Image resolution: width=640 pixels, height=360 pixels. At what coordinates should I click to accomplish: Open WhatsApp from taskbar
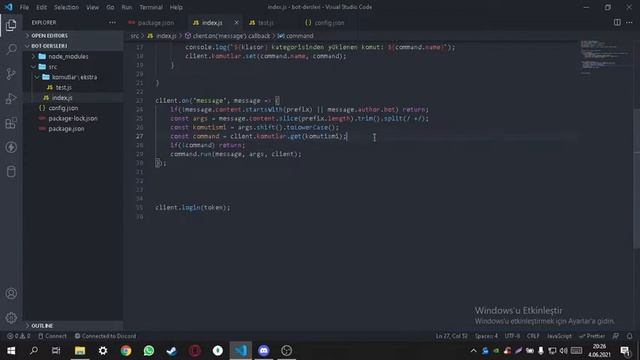[149, 351]
